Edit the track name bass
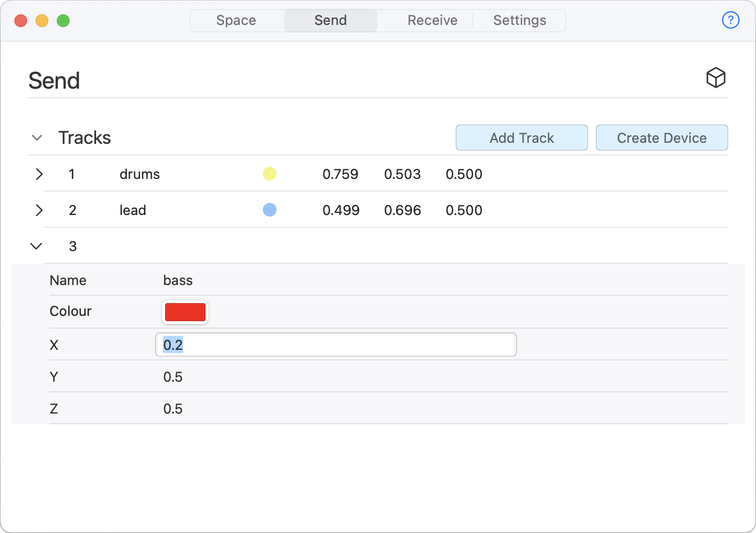The height and width of the screenshot is (533, 756). coord(178,280)
